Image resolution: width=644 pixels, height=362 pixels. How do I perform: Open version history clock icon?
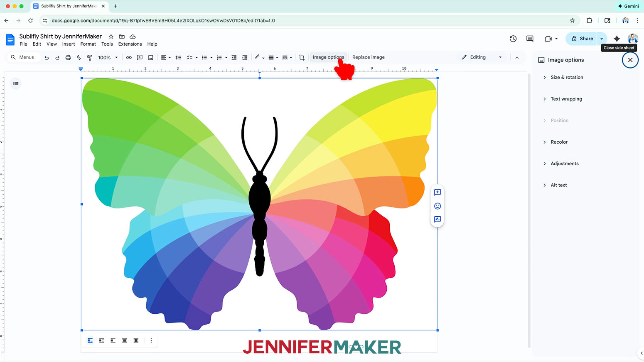pyautogui.click(x=513, y=39)
